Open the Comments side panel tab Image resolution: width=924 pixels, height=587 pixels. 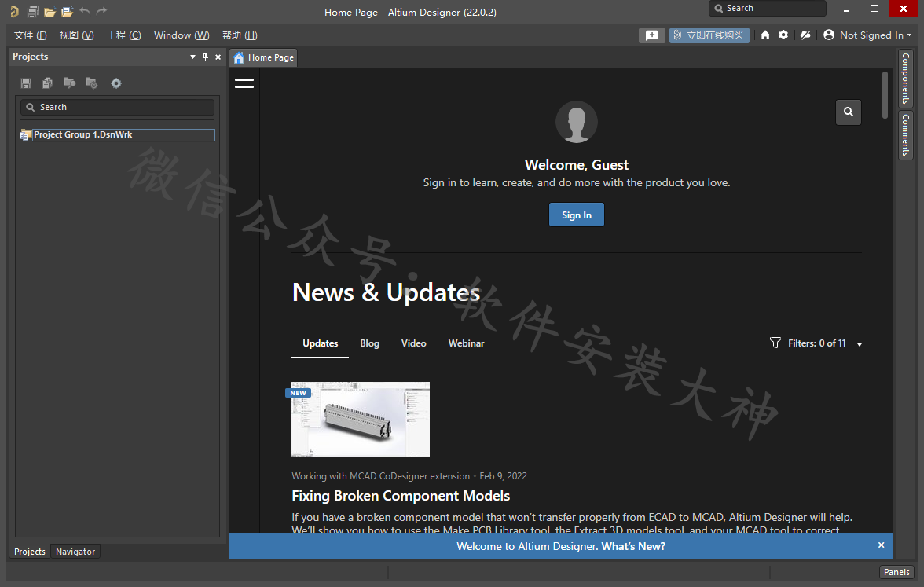tap(906, 135)
